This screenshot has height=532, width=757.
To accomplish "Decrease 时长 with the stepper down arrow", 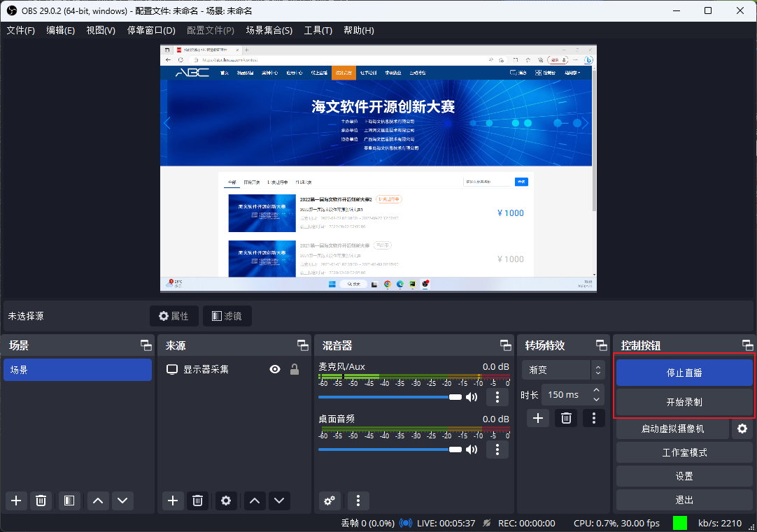I will click(597, 400).
